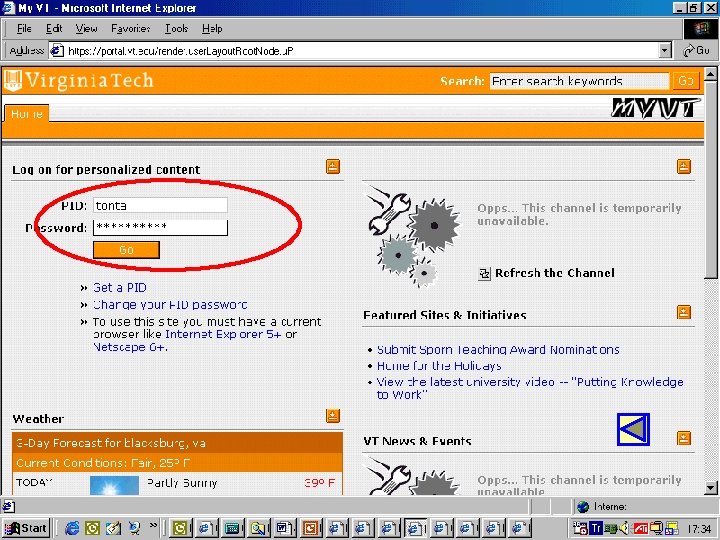Open the Putting Knowledge to Work video link

[530, 388]
